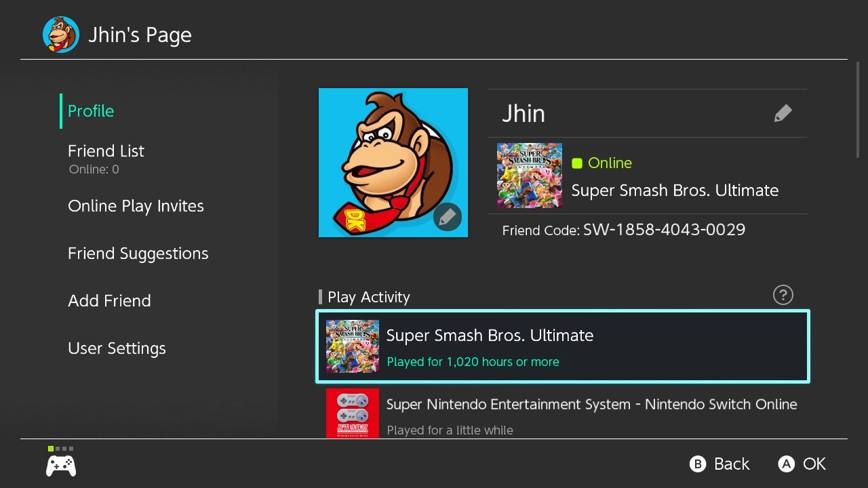Click the large Donkey Kong profile picture
Viewport: 868px width, 488px height.
pyautogui.click(x=393, y=163)
